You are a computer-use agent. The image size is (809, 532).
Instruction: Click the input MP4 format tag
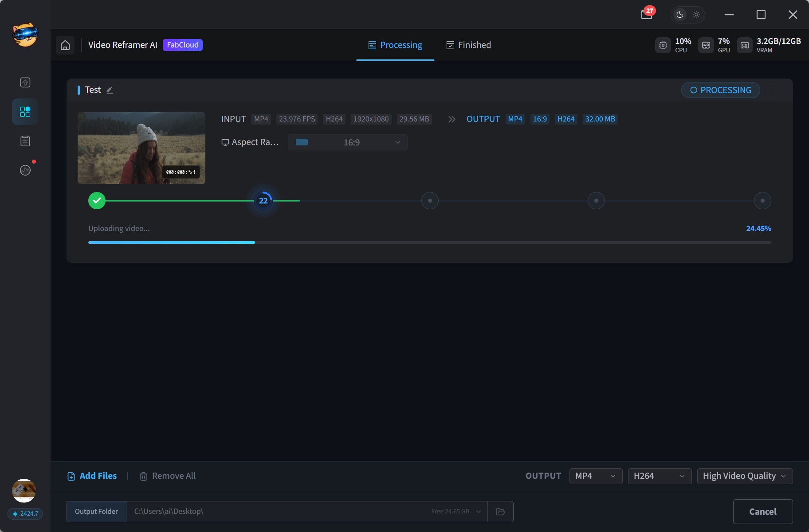(261, 119)
